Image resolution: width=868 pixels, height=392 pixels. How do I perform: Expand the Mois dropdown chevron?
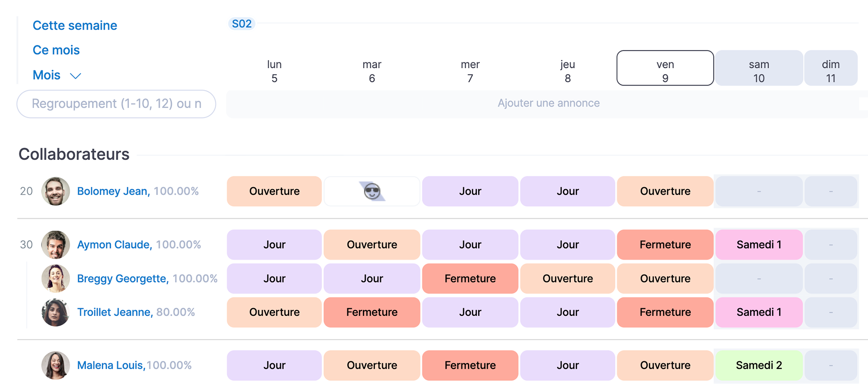coord(75,76)
